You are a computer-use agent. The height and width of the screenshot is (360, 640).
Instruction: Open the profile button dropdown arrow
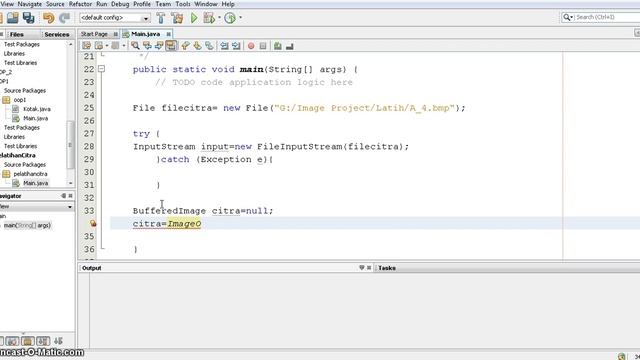240,18
